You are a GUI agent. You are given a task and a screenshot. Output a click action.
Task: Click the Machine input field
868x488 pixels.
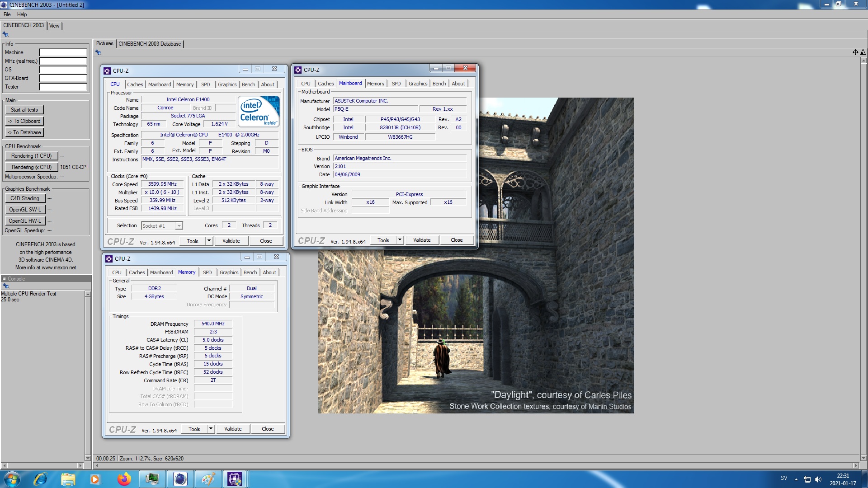click(x=63, y=52)
